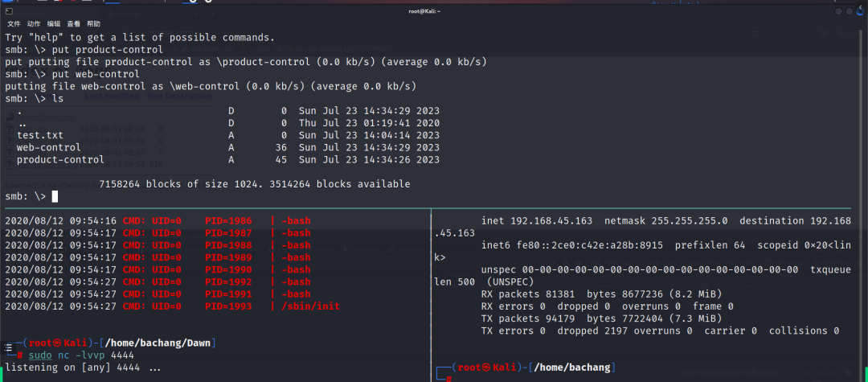Click the "RX errors 0" line
Image resolution: width=868 pixels, height=382 pixels.
pyautogui.click(x=608, y=306)
